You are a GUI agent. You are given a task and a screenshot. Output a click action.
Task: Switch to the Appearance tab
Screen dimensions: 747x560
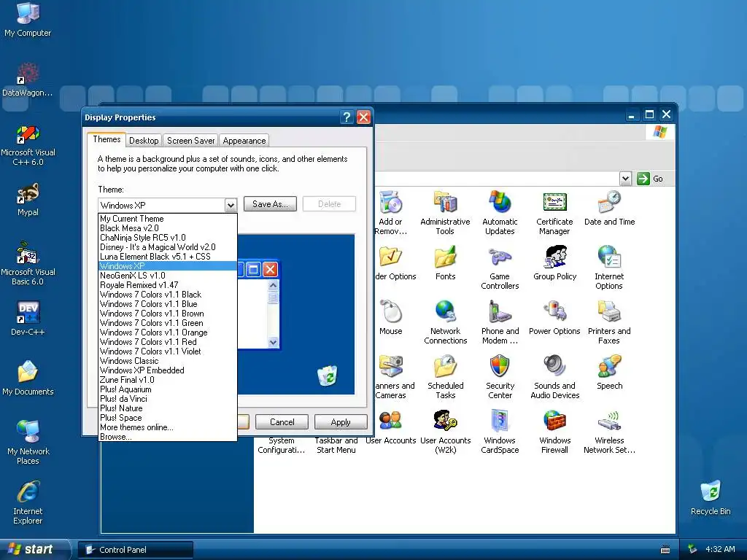[x=244, y=141]
